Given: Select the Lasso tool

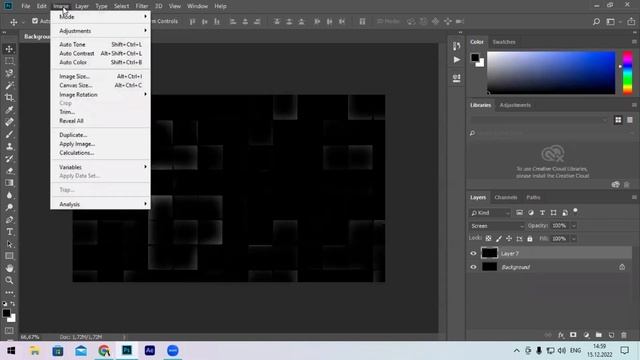Looking at the screenshot, I should tap(9, 73).
